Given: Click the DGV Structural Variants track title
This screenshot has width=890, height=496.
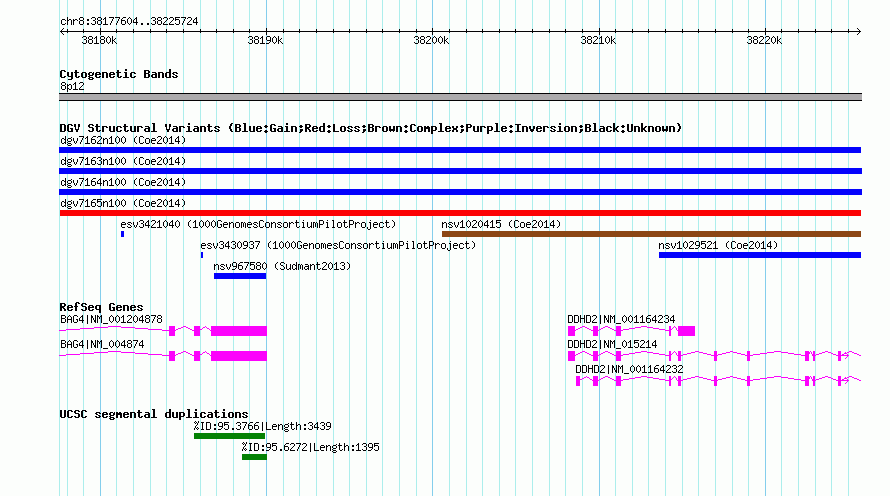Looking at the screenshot, I should tap(370, 128).
